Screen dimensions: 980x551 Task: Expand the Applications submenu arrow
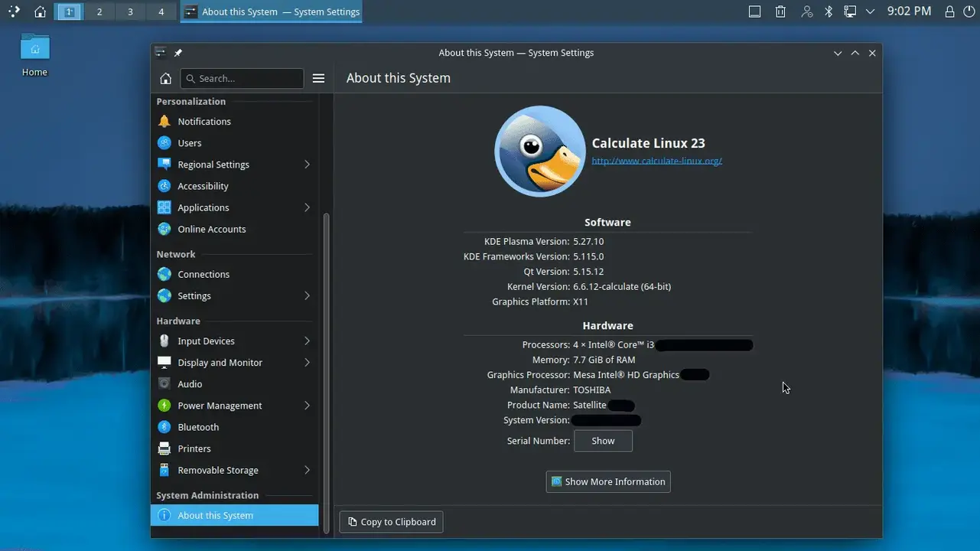(x=307, y=207)
